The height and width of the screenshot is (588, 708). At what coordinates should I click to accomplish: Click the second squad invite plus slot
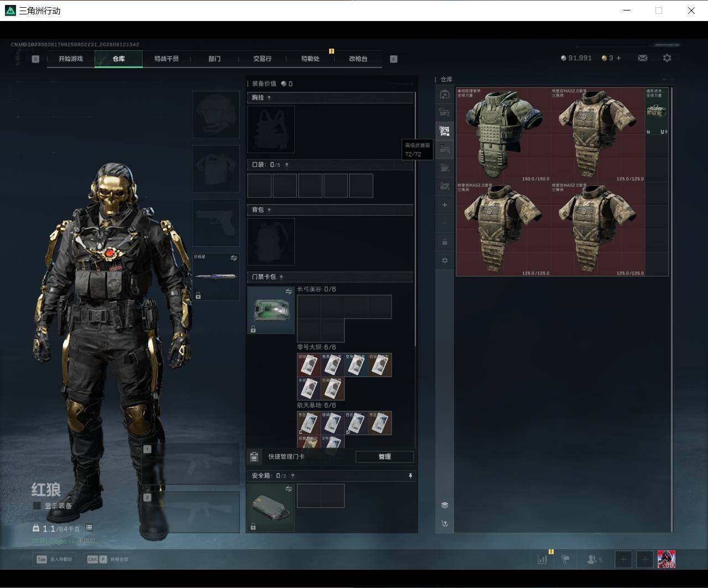point(645,559)
